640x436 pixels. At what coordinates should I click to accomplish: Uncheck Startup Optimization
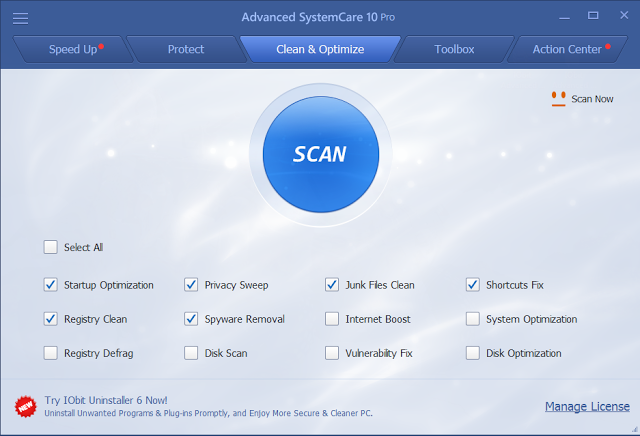click(x=51, y=285)
